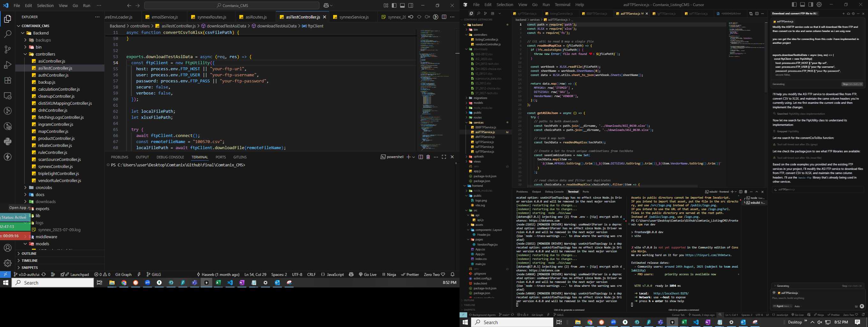Screen dimensions: 868x327
Task: Open Extensions view in VS Code activity bar
Action: 7,80
